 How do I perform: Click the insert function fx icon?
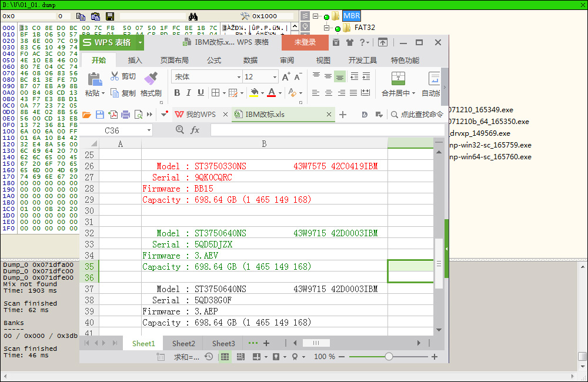pyautogui.click(x=195, y=130)
